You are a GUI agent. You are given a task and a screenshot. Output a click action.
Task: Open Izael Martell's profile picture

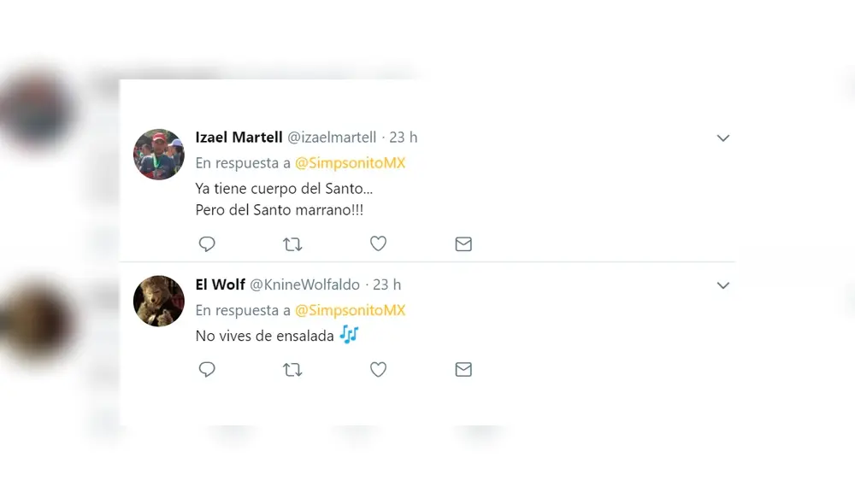pos(159,155)
